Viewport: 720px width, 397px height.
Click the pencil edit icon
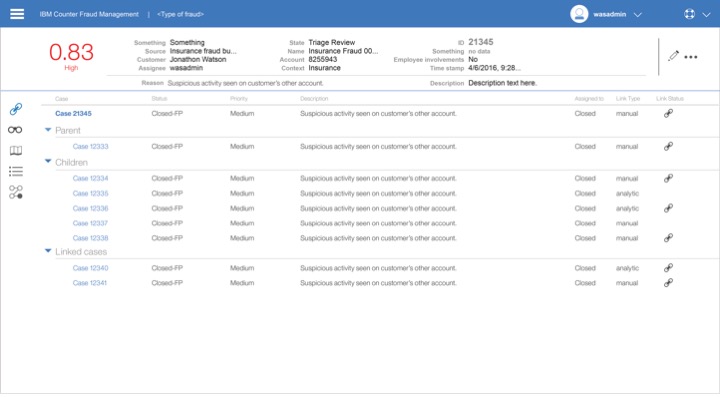point(673,56)
